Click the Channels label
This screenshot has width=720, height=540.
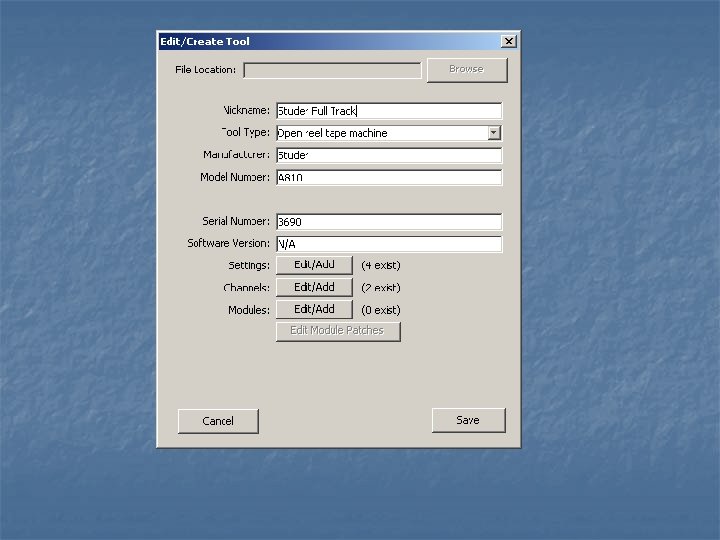click(247, 288)
